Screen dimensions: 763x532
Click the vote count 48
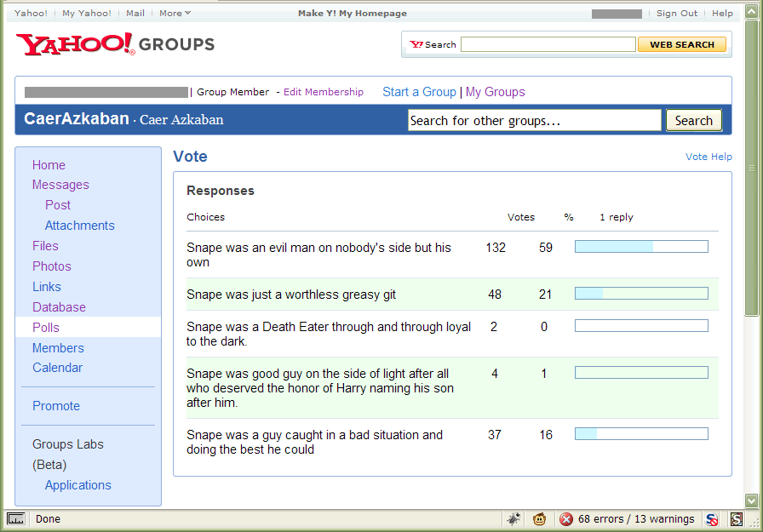coord(495,295)
